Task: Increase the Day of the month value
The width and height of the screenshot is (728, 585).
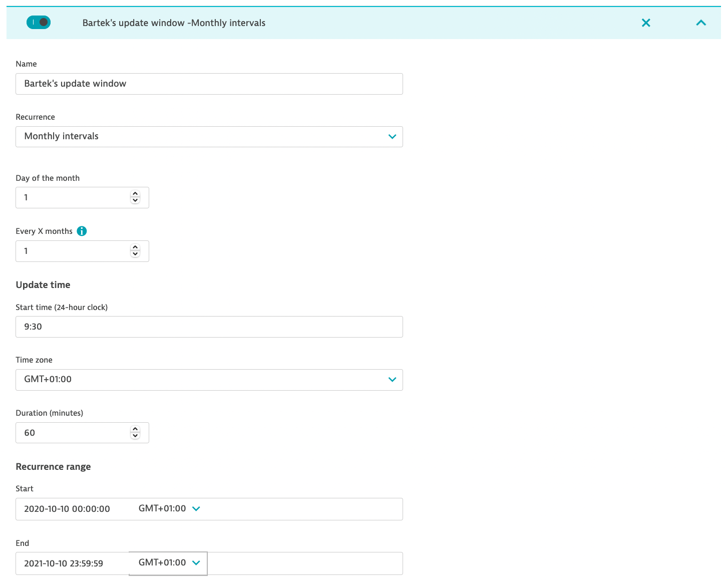Action: 135,194
